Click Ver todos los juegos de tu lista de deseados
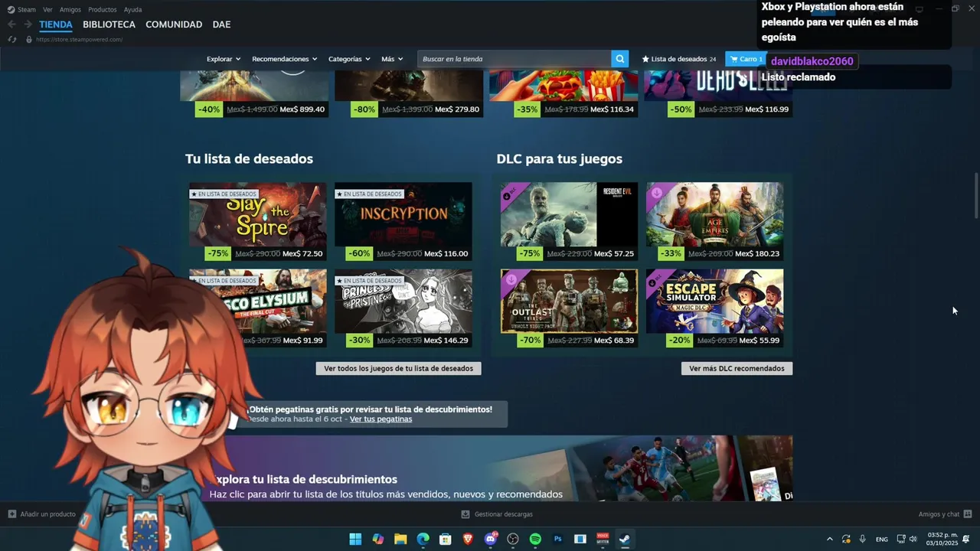 click(398, 368)
